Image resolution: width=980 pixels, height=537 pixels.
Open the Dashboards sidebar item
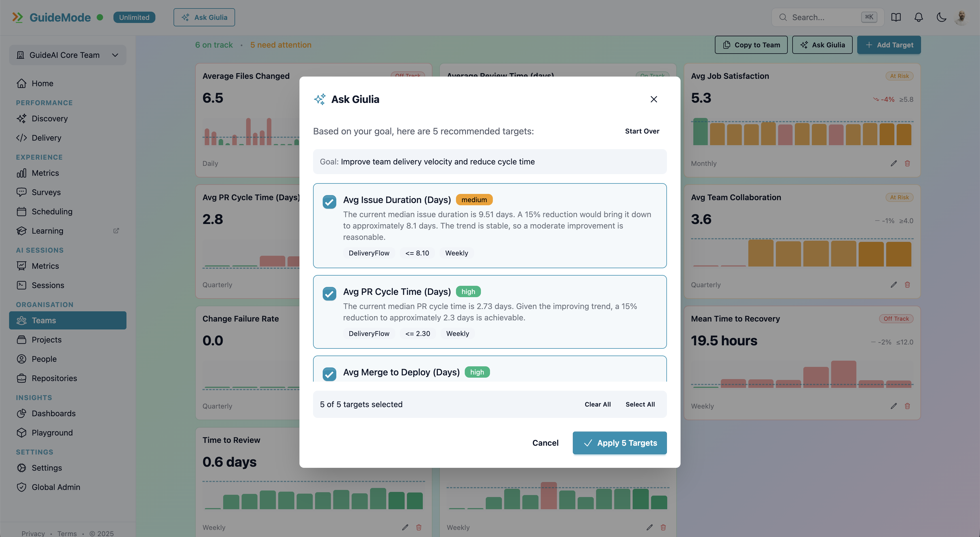(x=53, y=413)
